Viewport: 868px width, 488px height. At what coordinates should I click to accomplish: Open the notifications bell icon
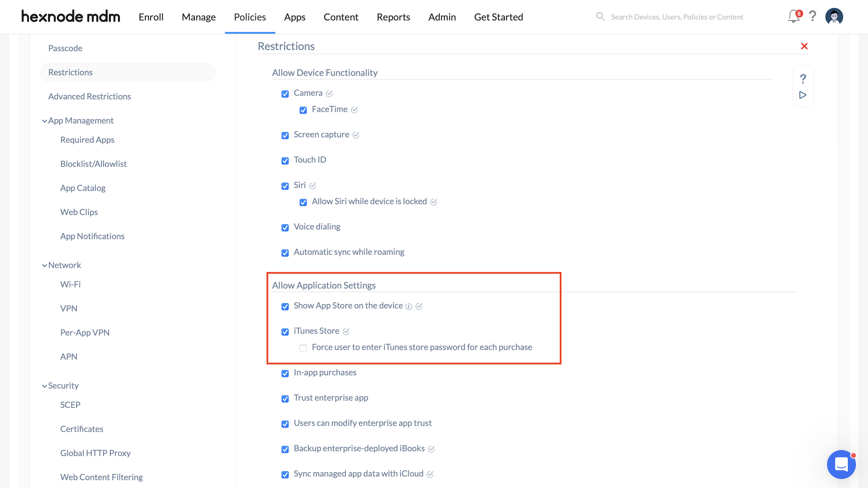794,17
